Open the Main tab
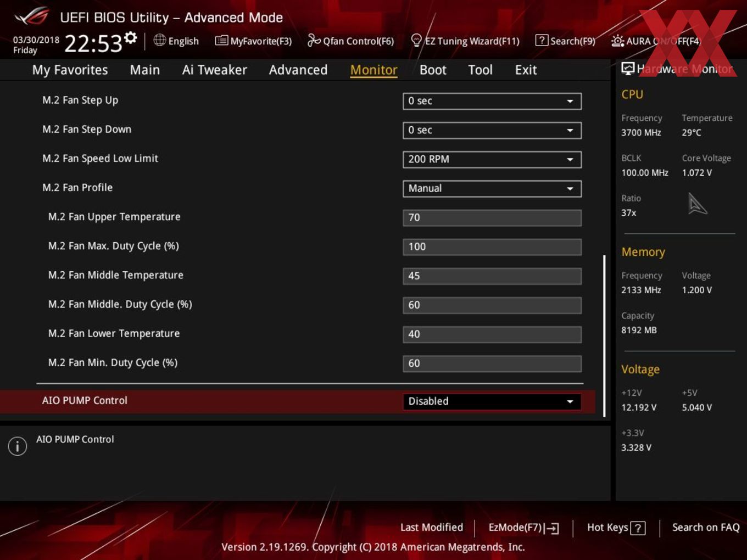This screenshot has width=747, height=560. [145, 70]
